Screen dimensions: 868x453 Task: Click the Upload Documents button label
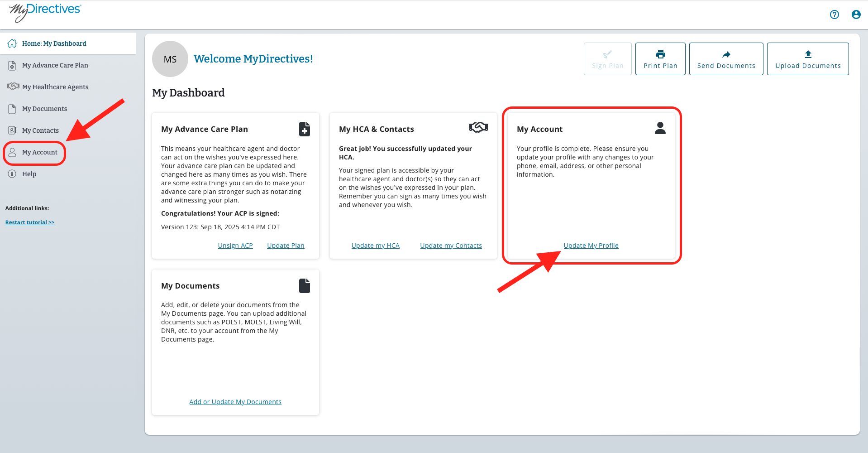point(808,66)
